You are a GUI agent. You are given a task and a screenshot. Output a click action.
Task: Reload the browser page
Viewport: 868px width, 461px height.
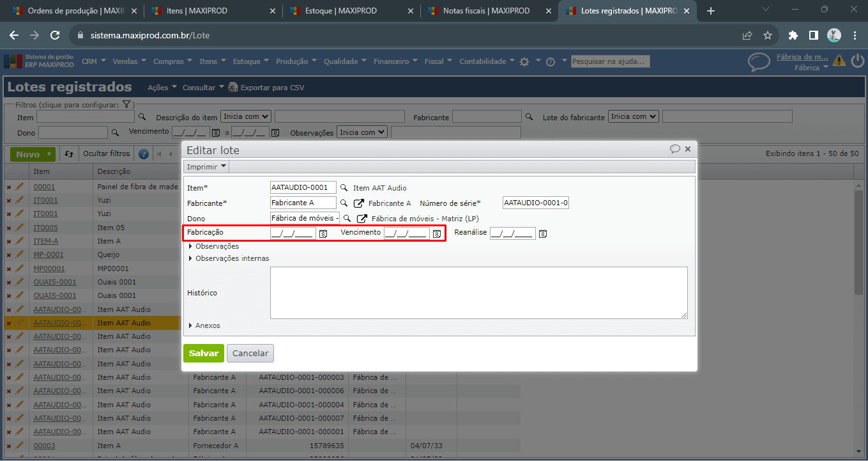55,35
